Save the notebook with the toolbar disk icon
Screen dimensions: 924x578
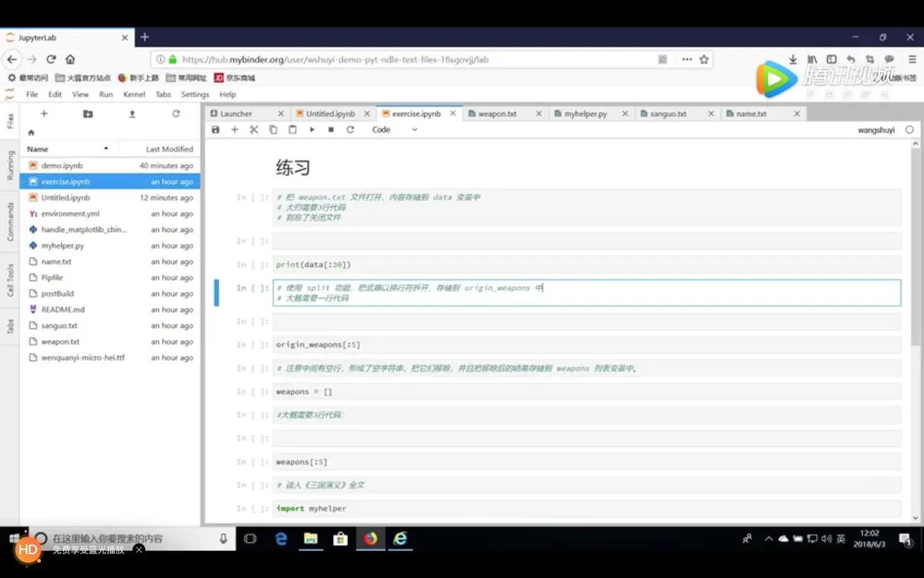215,130
